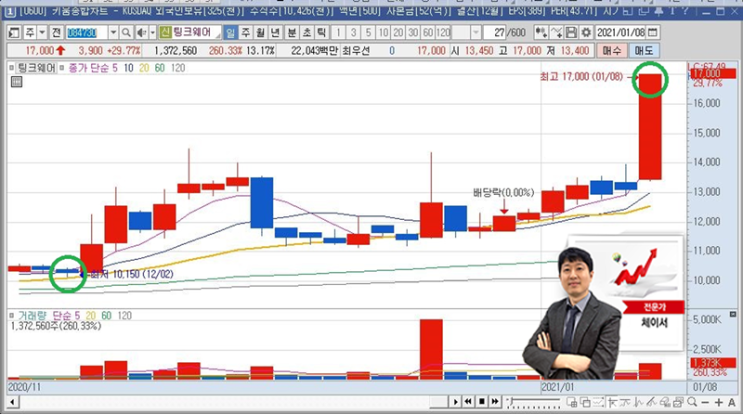Select the 일 daily period toggle
The height and width of the screenshot is (414, 743).
point(230,33)
